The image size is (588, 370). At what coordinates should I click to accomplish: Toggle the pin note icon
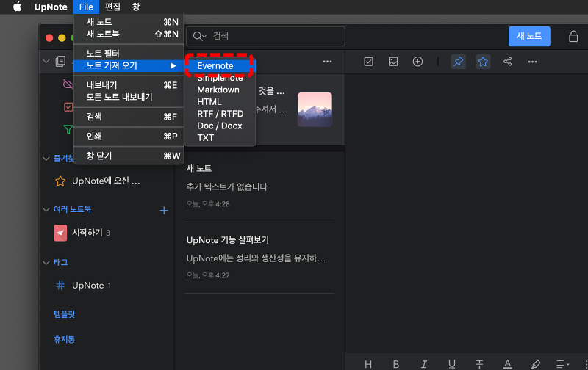click(x=458, y=62)
